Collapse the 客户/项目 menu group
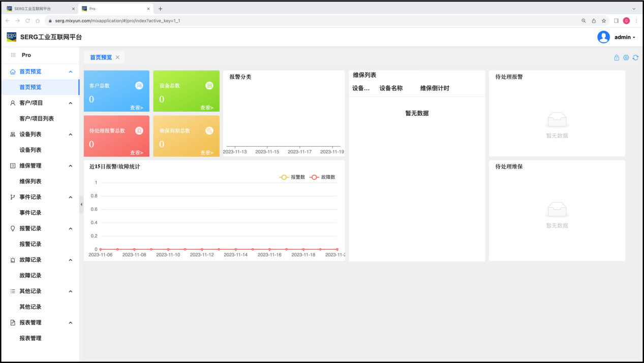The width and height of the screenshot is (644, 363). (71, 103)
